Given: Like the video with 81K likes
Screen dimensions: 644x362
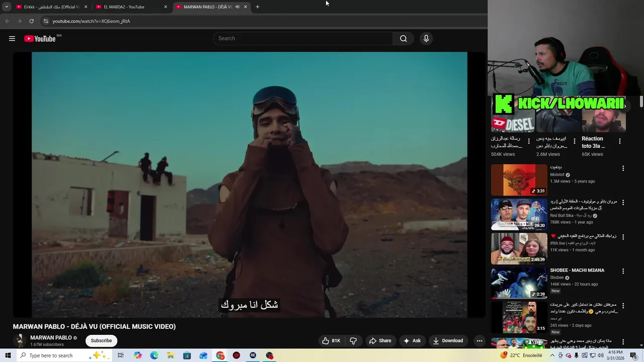Looking at the screenshot, I should (332, 340).
